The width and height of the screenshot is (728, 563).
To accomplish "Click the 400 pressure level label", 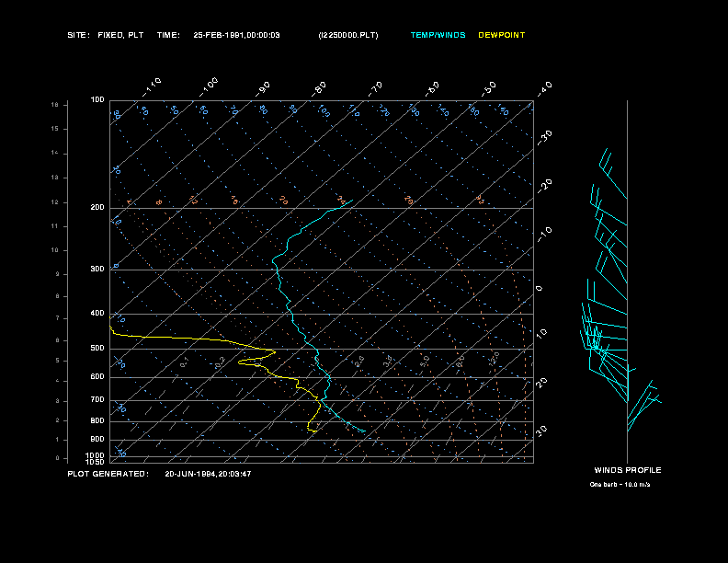I will pyautogui.click(x=97, y=313).
